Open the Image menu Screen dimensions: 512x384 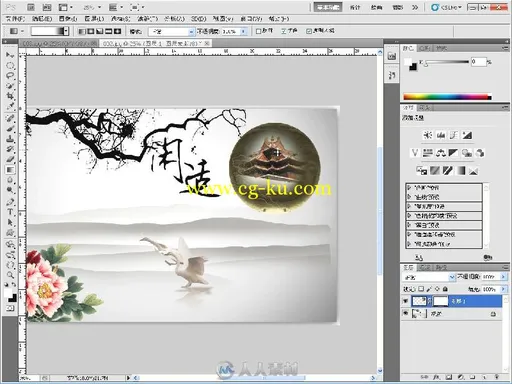coord(68,19)
